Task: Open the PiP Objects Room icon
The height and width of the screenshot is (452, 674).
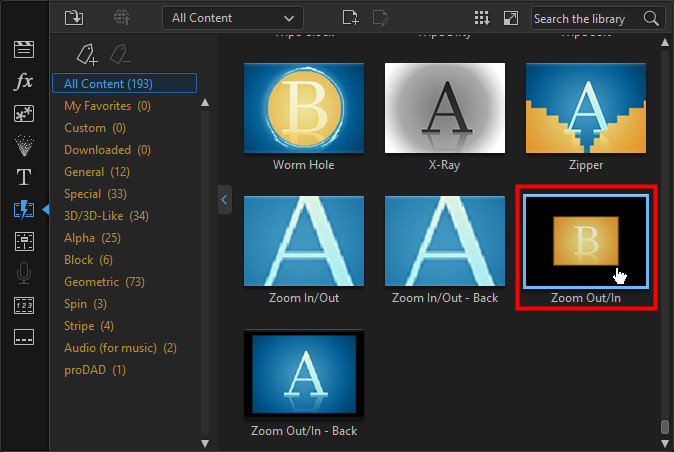Action: [24, 113]
